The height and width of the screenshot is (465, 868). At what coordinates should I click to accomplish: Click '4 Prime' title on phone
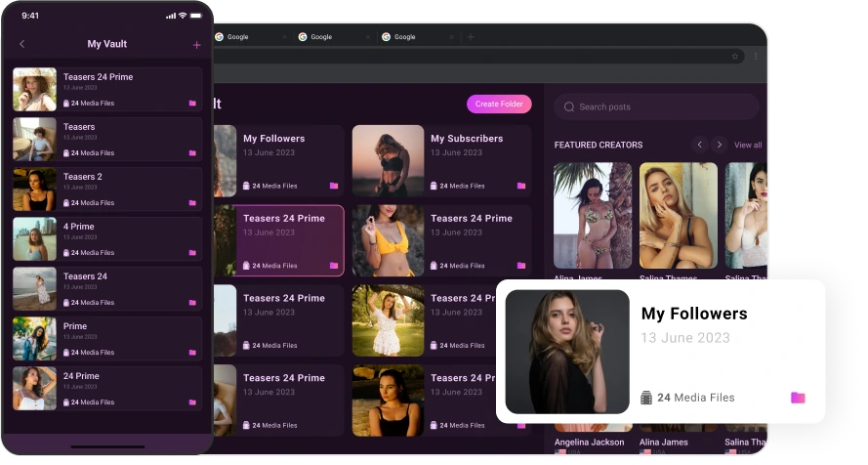coord(79,227)
